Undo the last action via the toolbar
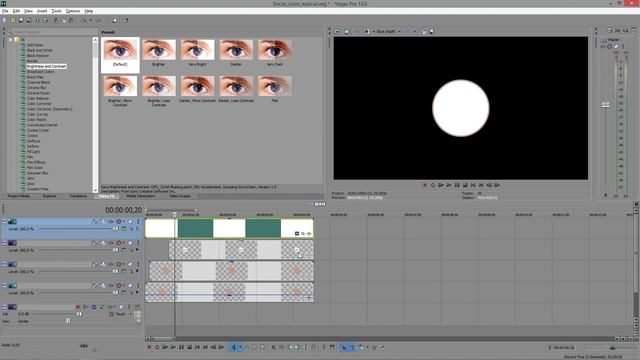This screenshot has height=360, width=640. click(83, 20)
